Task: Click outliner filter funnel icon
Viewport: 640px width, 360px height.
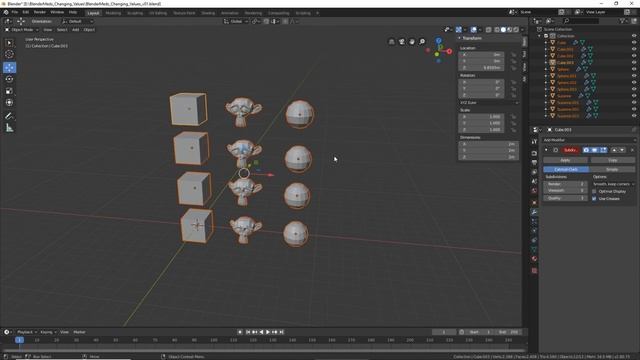Action: click(622, 21)
